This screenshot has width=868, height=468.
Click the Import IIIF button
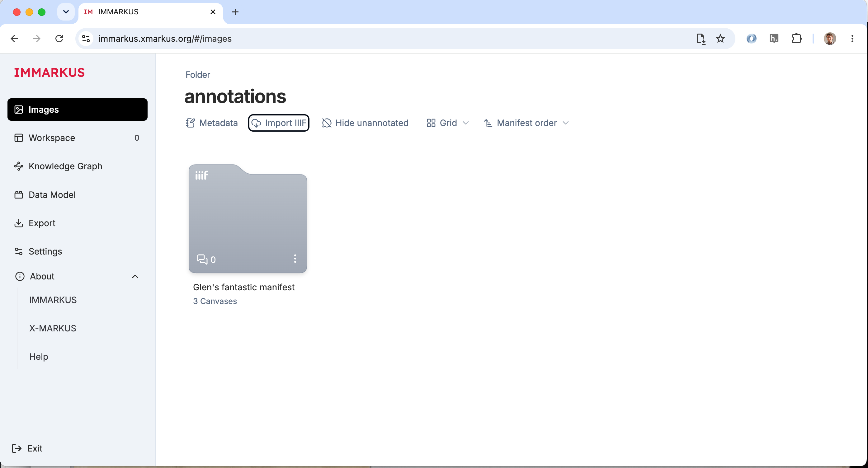coord(279,123)
